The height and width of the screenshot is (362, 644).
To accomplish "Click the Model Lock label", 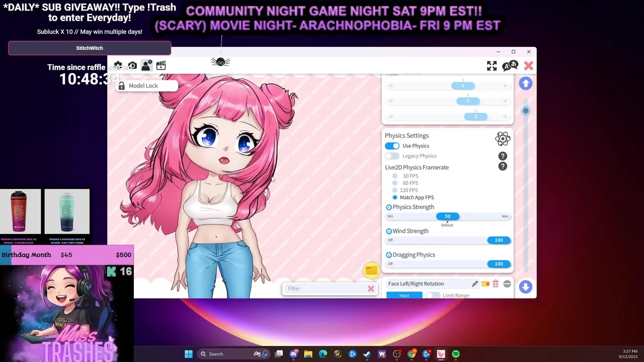I will coord(143,86).
